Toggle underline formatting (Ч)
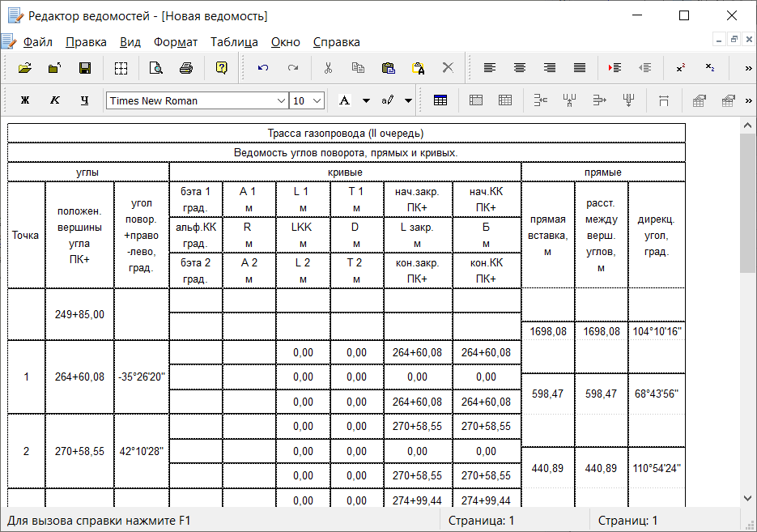This screenshot has width=757, height=532. [x=84, y=100]
